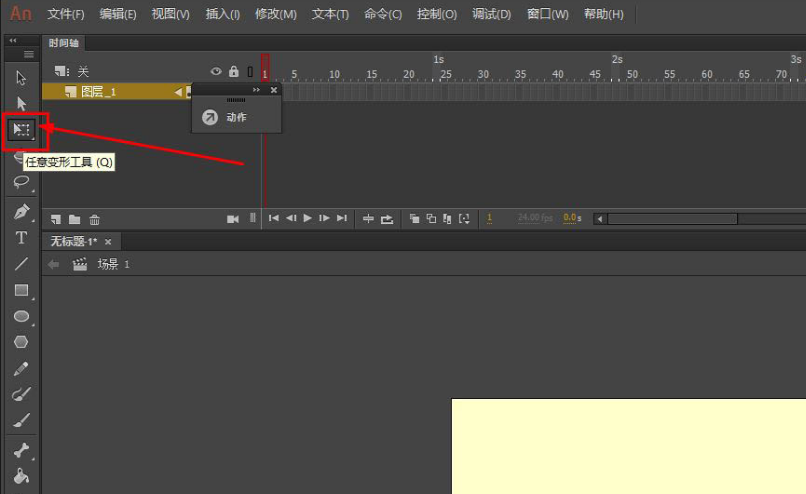This screenshot has height=494, width=806.
Task: Select the Bone tool
Action: point(21,450)
